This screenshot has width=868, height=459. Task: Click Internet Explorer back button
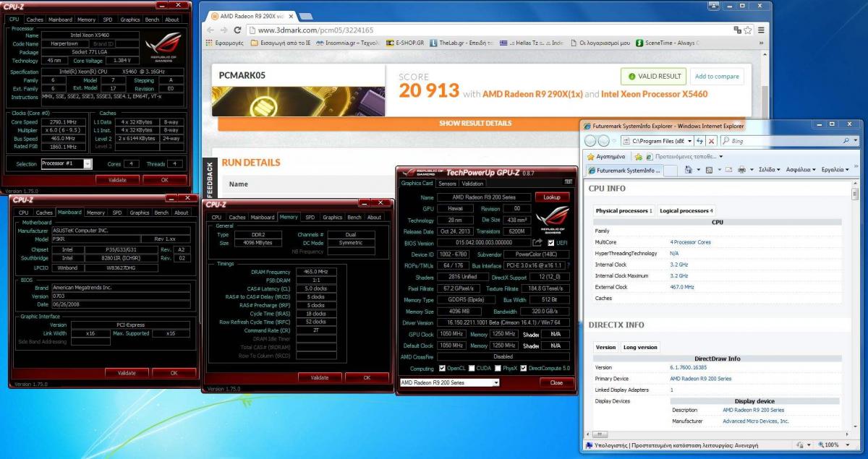pyautogui.click(x=591, y=141)
